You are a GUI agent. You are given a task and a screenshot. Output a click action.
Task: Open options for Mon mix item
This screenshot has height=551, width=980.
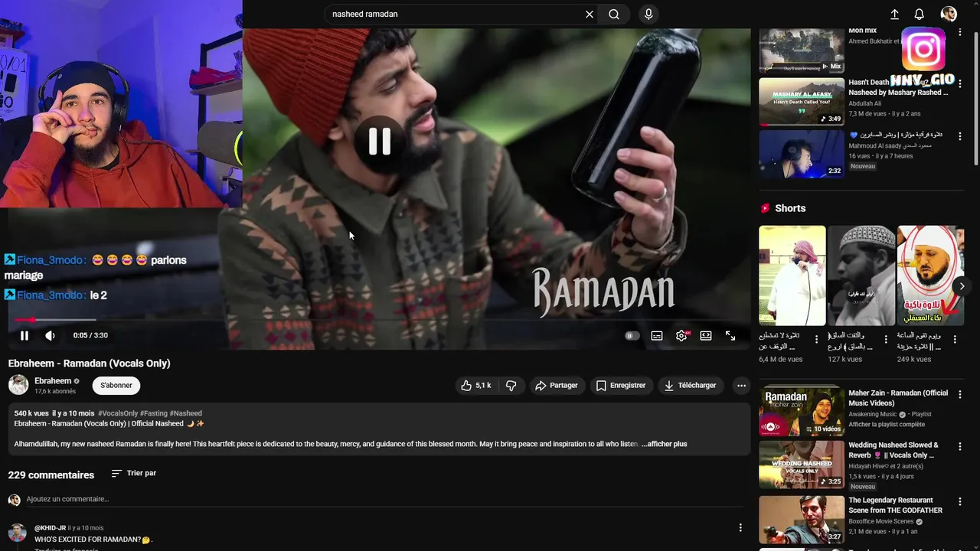[960, 33]
